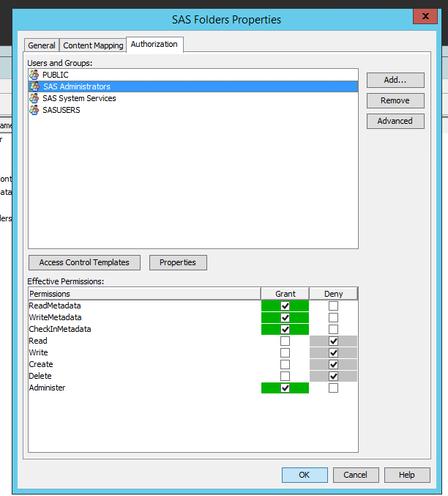Open Advanced authorization settings
The height and width of the screenshot is (496, 448).
click(395, 121)
